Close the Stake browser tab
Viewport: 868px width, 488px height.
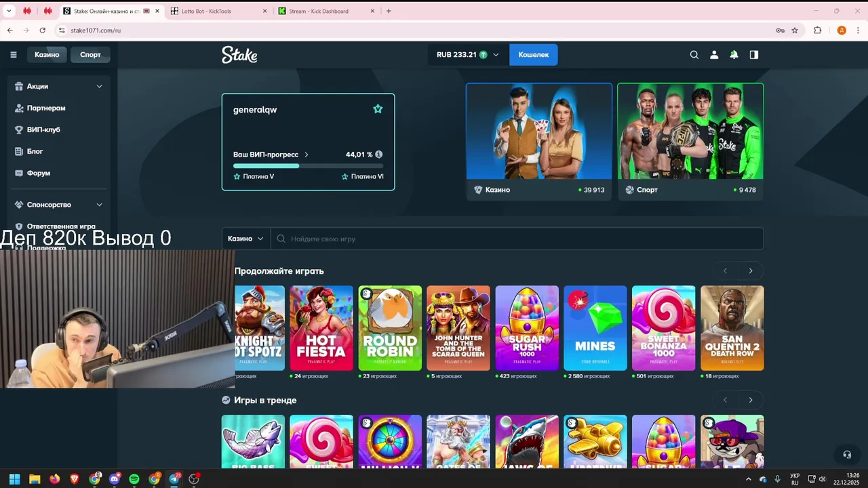pyautogui.click(x=156, y=11)
